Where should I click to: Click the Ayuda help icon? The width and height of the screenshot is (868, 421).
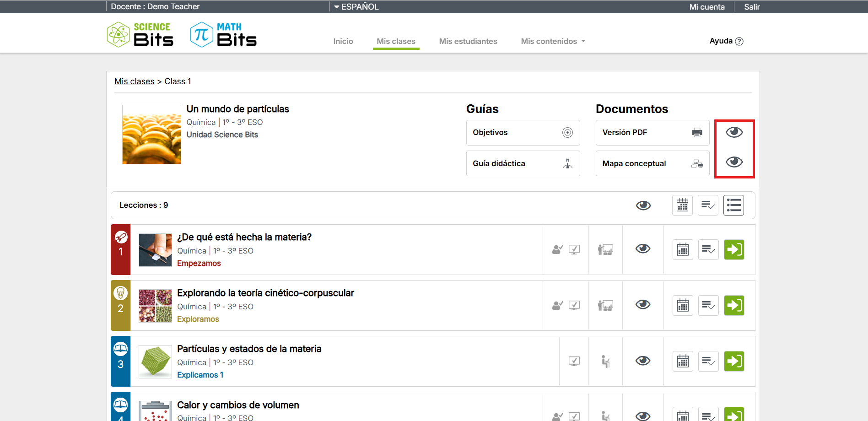739,41
